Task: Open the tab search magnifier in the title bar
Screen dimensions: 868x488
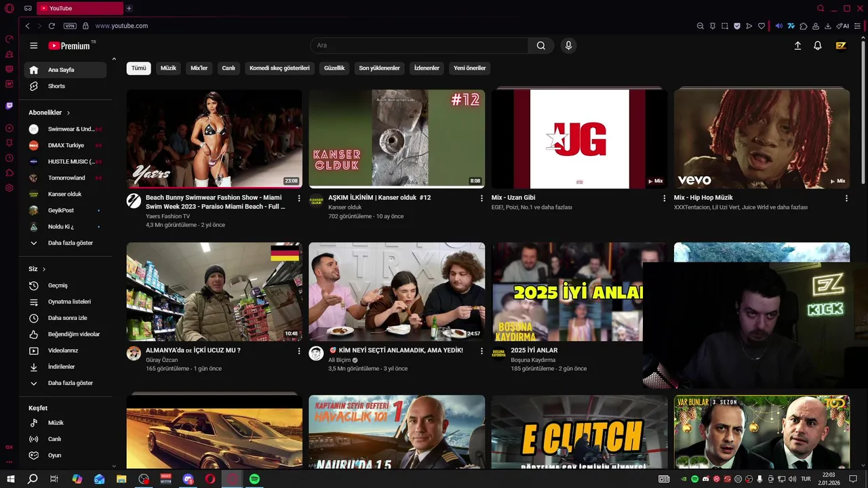Action: pyautogui.click(x=821, y=8)
